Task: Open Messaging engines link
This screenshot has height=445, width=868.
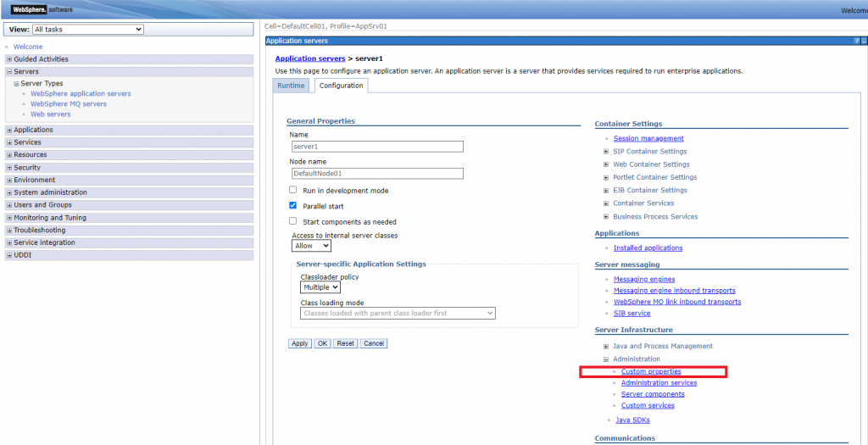Action: pyautogui.click(x=644, y=279)
